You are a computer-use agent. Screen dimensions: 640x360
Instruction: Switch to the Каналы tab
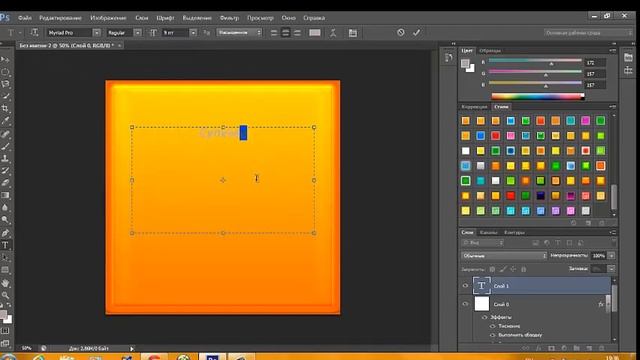[489, 233]
